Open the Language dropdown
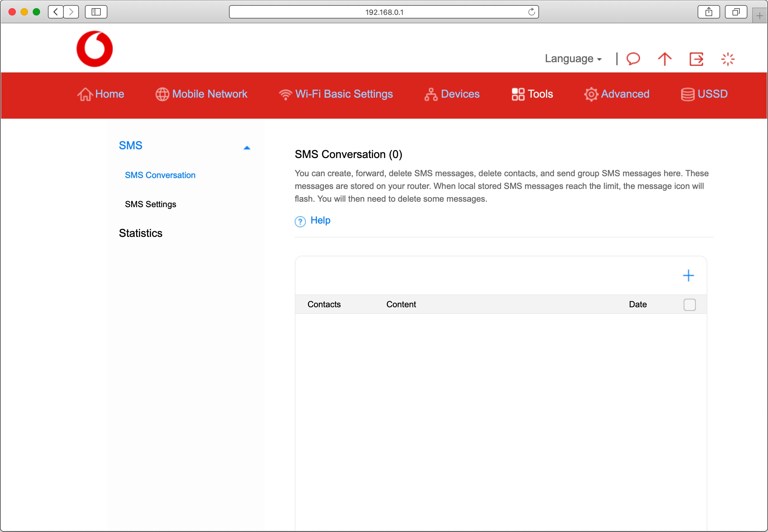768x532 pixels. coord(573,59)
